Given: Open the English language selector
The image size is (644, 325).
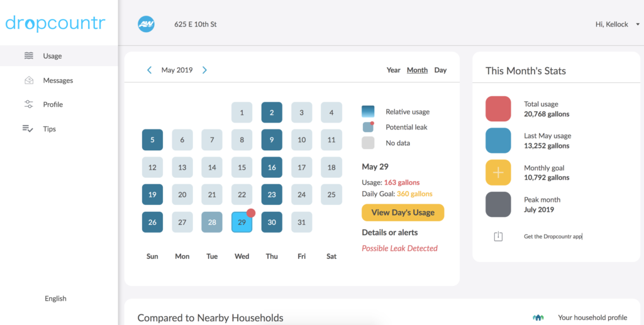Looking at the screenshot, I should pos(55,299).
